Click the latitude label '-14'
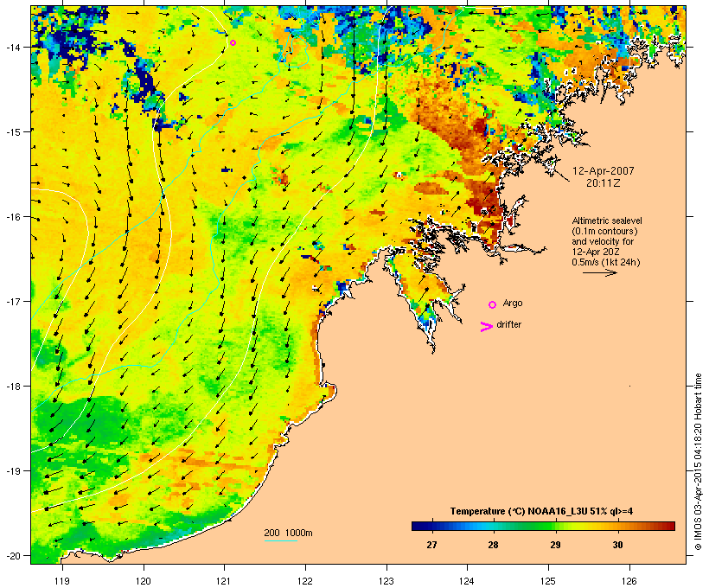709x588 pixels. coord(12,47)
